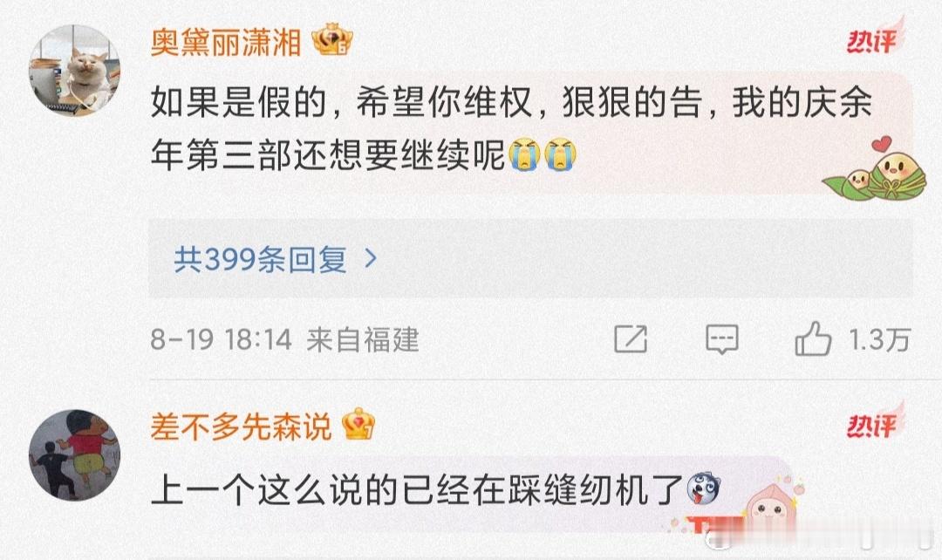
Task: Expand replies using the chevron arrow
Action: [x=372, y=258]
